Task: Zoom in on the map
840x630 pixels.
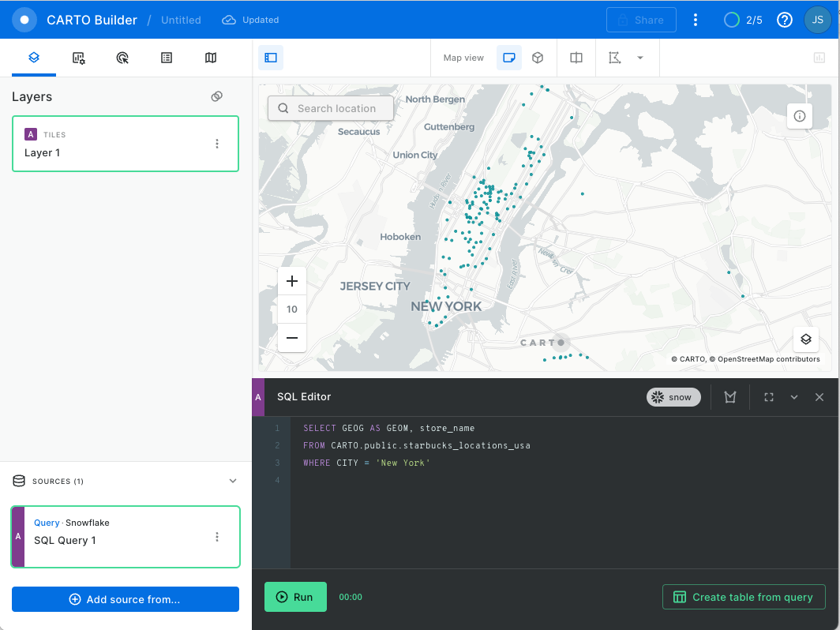Action: point(292,281)
